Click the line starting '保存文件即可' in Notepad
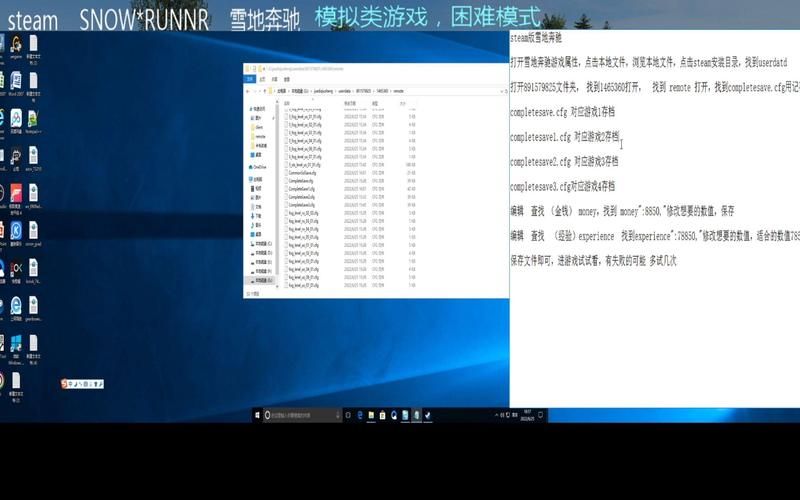Screen dimensions: 800x500 tap(593, 261)
